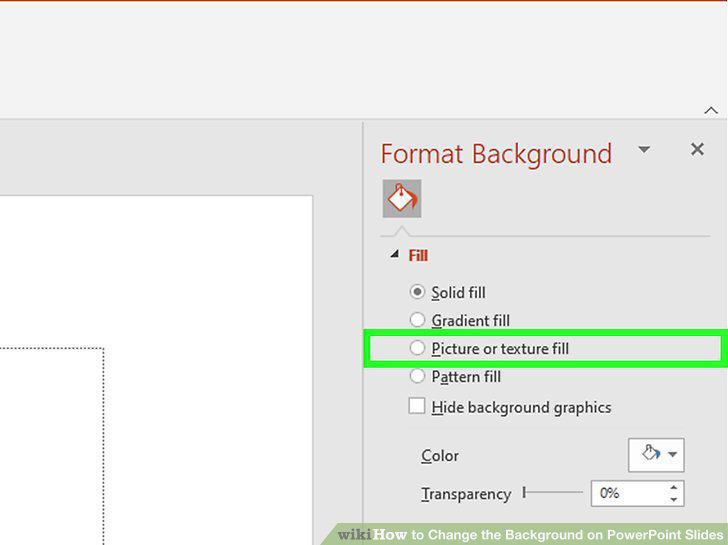The image size is (728, 545).
Task: Click the Transparency label
Action: [x=466, y=494]
